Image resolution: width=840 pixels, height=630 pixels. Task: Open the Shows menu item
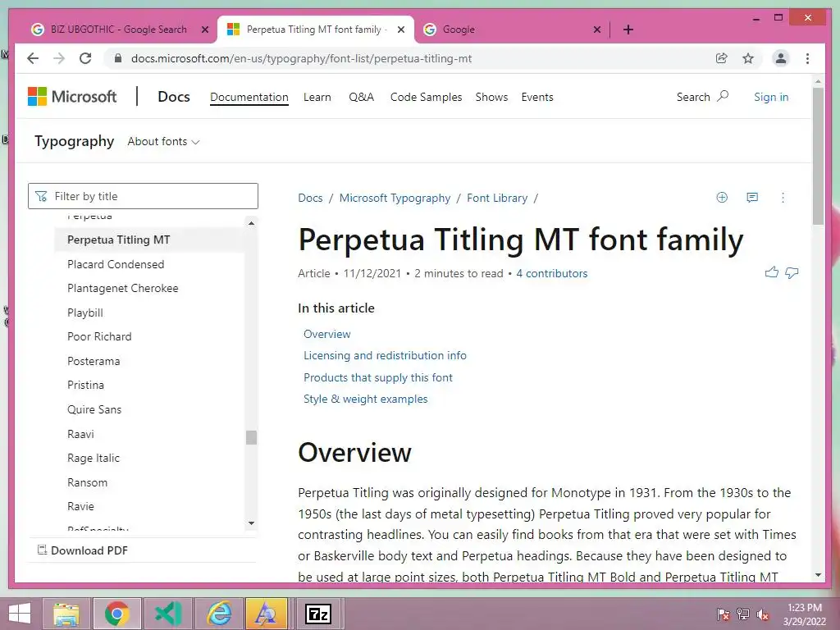tap(491, 97)
